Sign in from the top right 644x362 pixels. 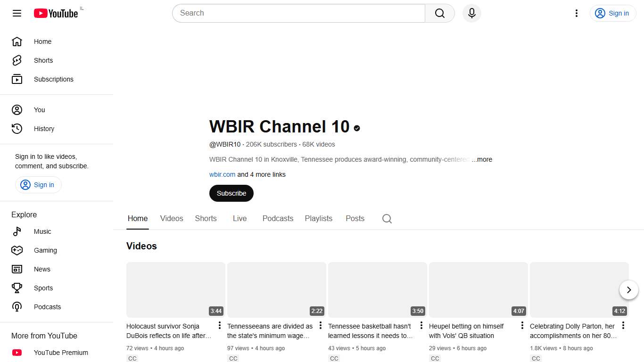click(612, 13)
